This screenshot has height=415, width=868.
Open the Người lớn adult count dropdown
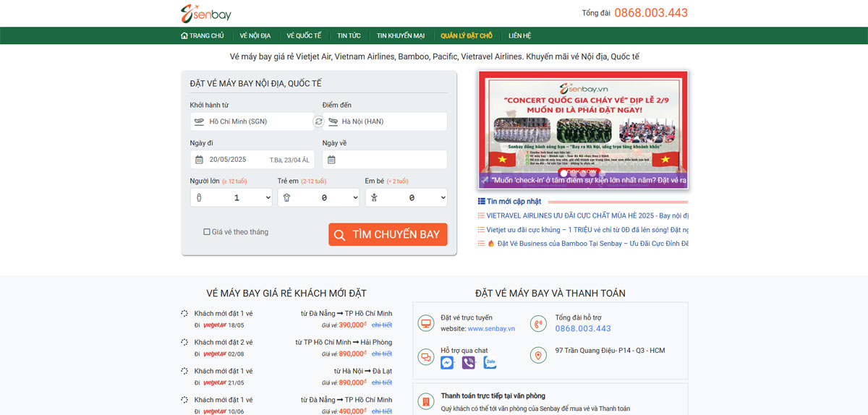(231, 197)
